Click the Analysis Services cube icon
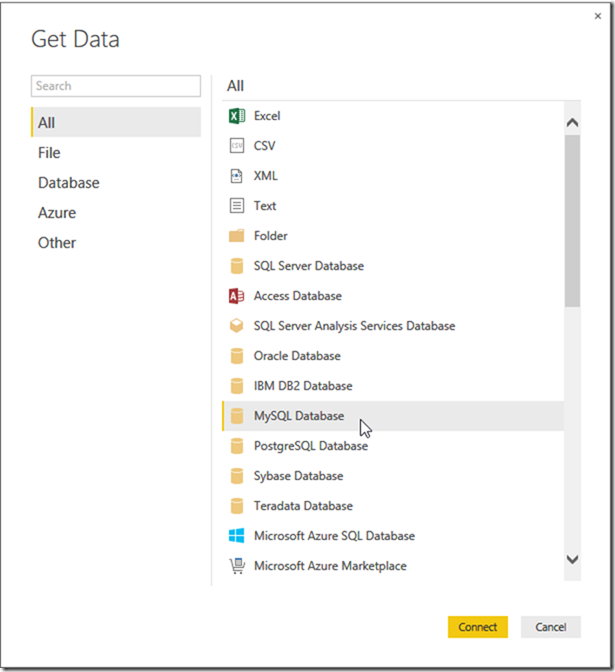This screenshot has width=615, height=672. (x=237, y=326)
